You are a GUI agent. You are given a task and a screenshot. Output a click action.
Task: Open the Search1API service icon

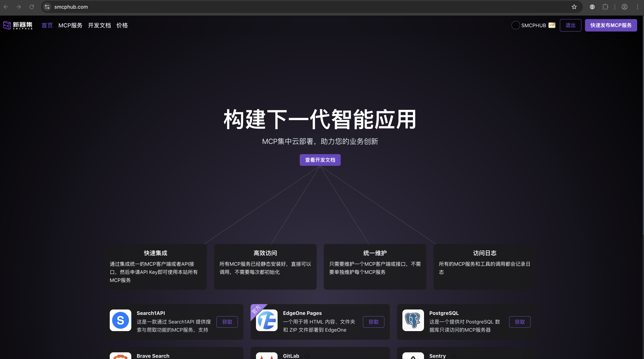pyautogui.click(x=120, y=320)
